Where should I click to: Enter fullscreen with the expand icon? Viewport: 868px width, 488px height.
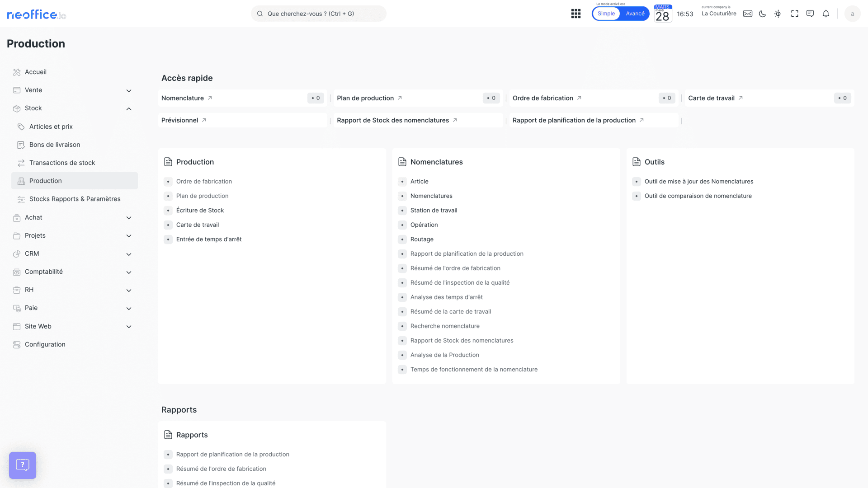click(x=794, y=14)
